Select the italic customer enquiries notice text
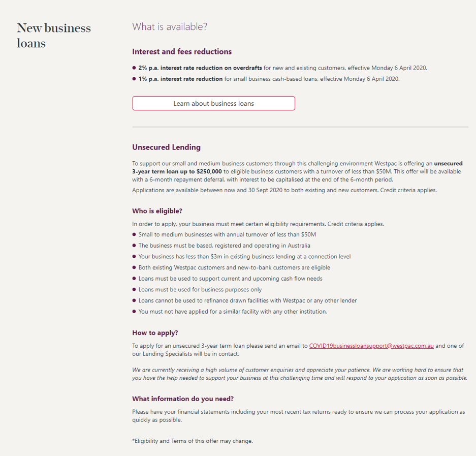 [299, 374]
